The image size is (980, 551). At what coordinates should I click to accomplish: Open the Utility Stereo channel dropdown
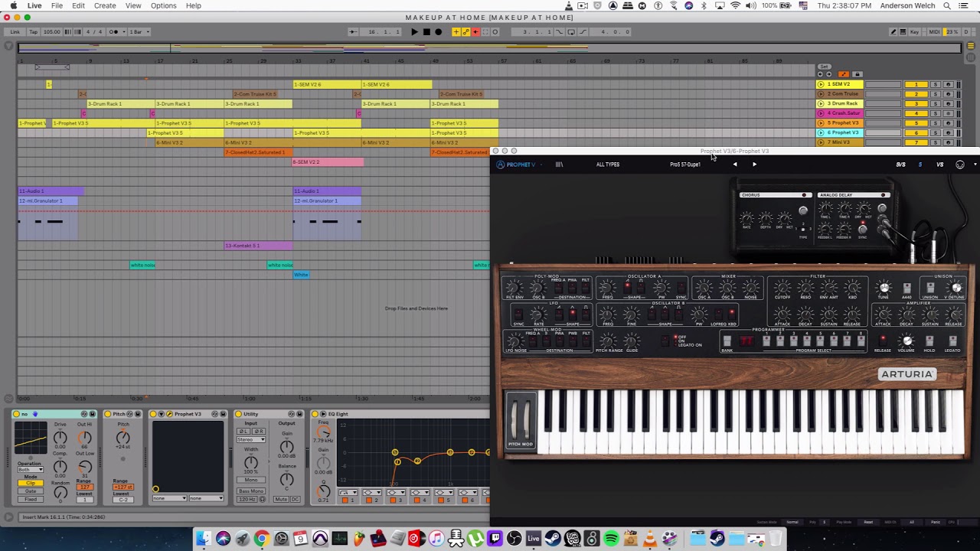pos(251,439)
